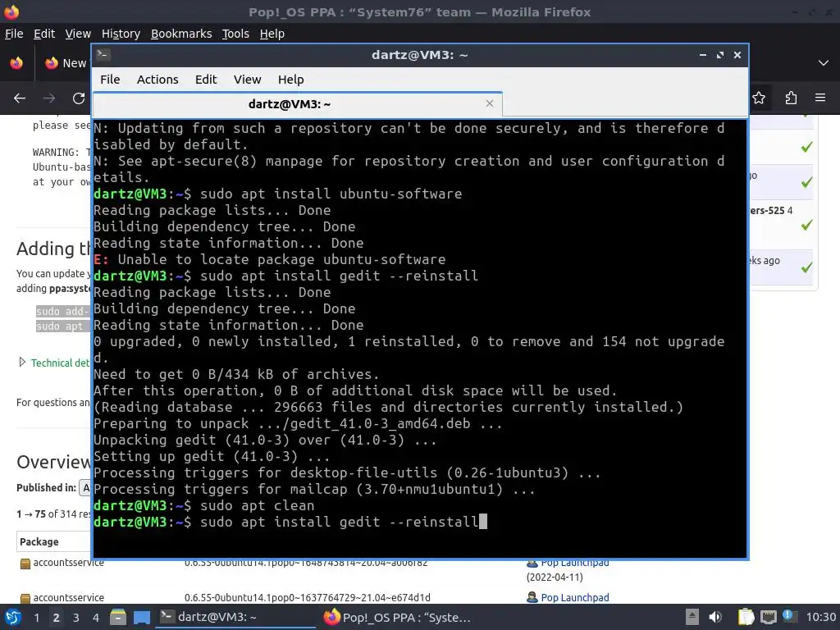Close the dartz@VM3 terminal tab

pos(489,103)
